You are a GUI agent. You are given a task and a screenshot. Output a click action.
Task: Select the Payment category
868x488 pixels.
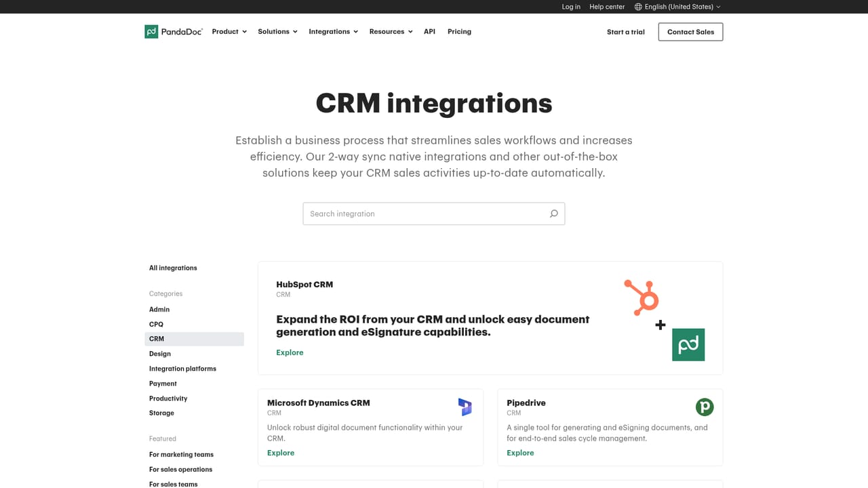pyautogui.click(x=163, y=384)
